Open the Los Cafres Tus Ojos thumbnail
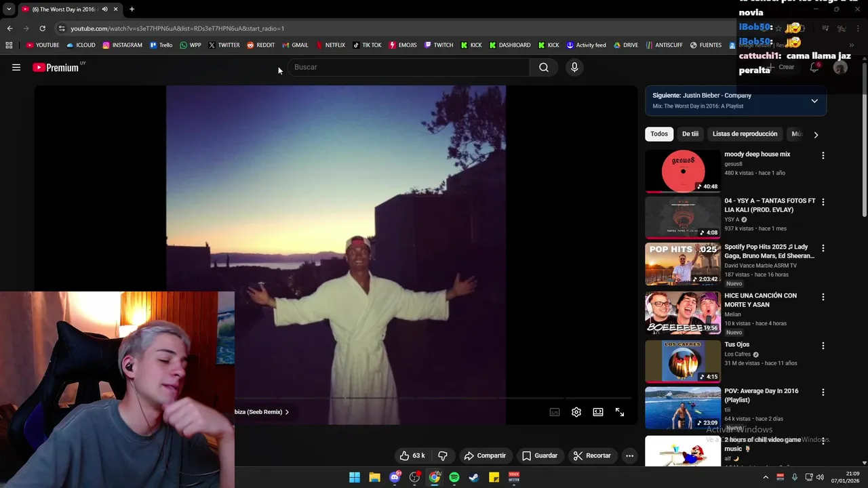 683,361
